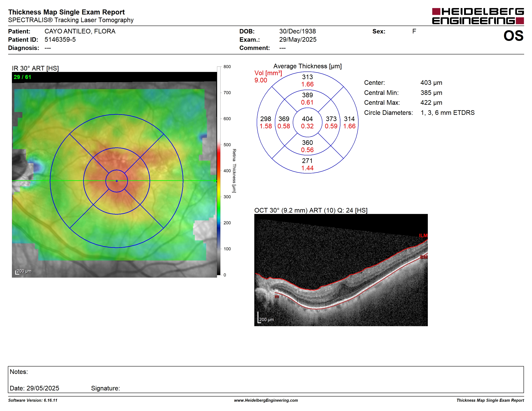Click the 800 tick on thickness scale
The image size is (532, 411).
tap(227, 67)
